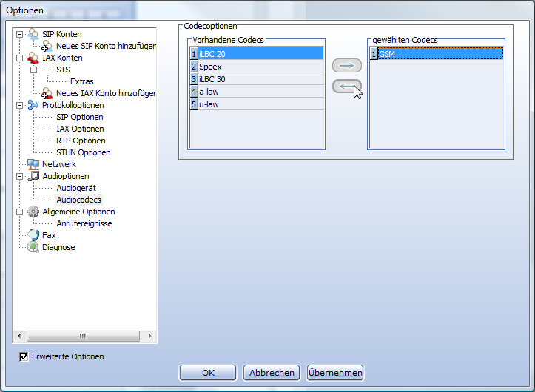Select Audiogerät in the options tree
This screenshot has width=535, height=392.
tap(76, 188)
